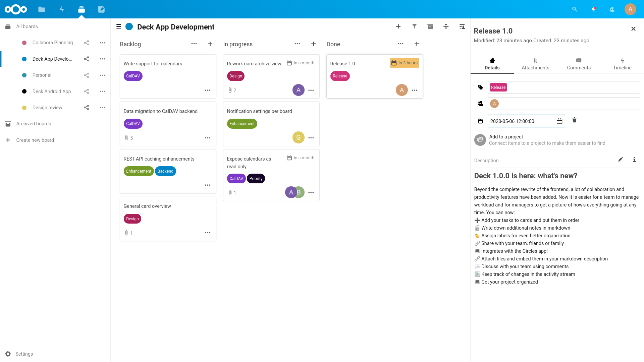Viewport: 644px width, 362px height.
Task: Click the edit description pencil icon
Action: point(620,159)
